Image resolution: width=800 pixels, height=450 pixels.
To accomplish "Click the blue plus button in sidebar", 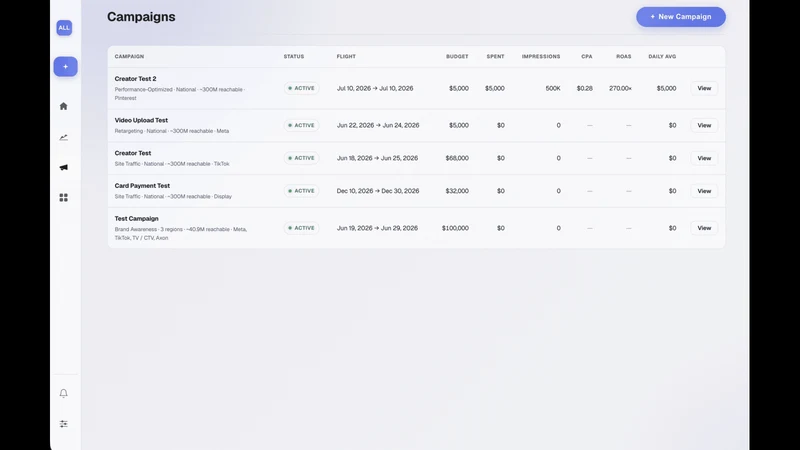I will tap(65, 66).
